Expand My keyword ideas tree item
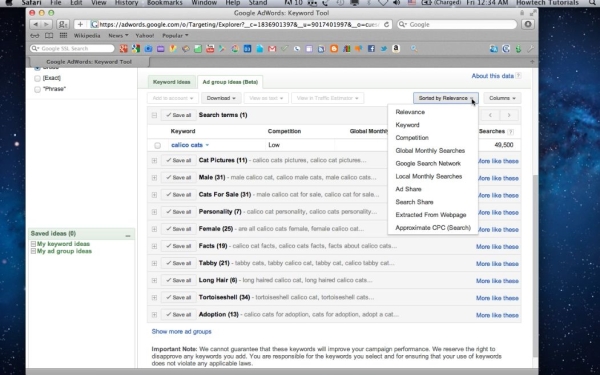 [33, 244]
